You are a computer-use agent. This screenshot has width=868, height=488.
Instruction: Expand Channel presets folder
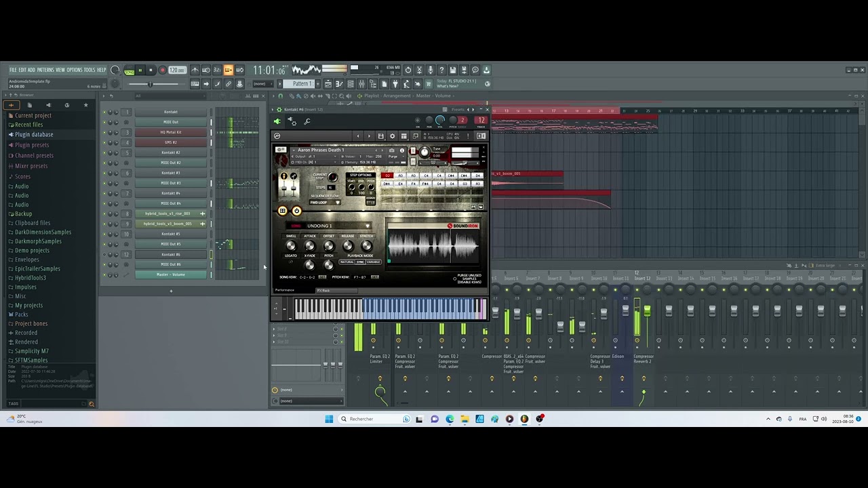pos(34,155)
